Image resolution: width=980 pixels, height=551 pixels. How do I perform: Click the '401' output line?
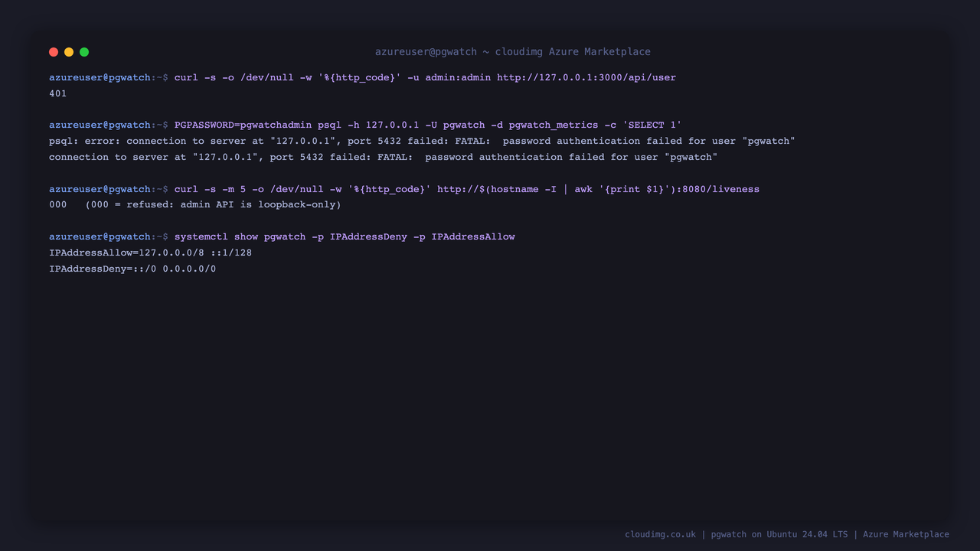pos(57,93)
